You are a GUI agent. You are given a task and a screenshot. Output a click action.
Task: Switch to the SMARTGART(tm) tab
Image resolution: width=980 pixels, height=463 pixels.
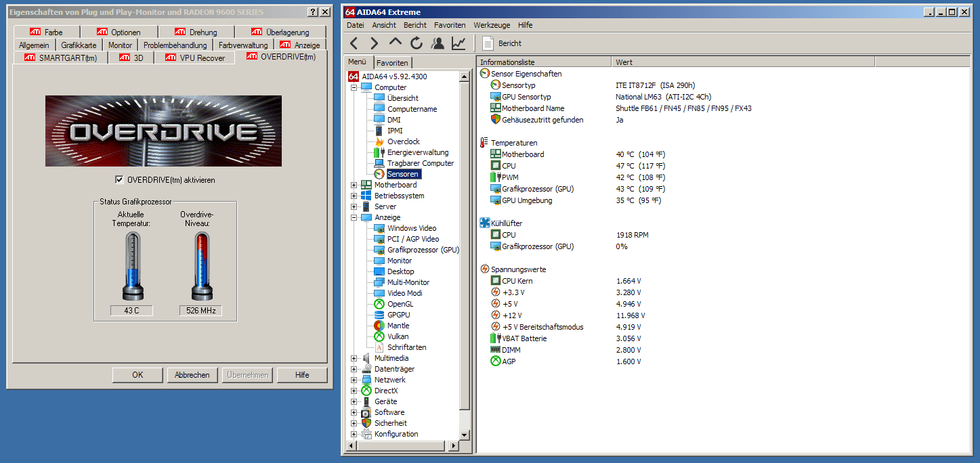(62, 58)
